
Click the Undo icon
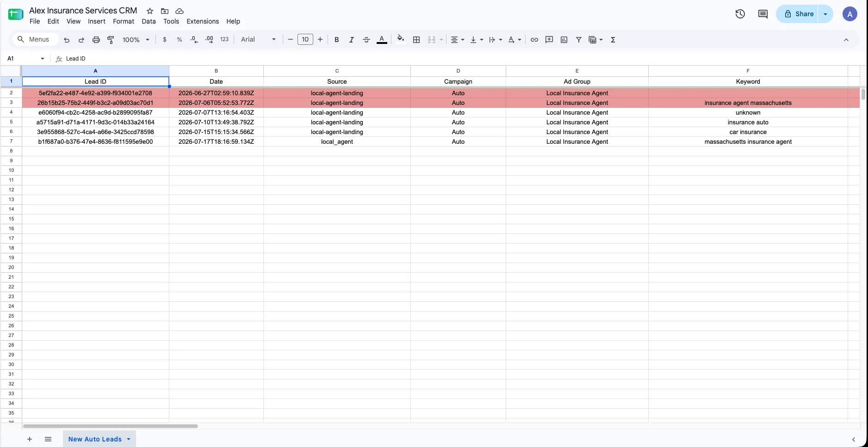(x=67, y=40)
